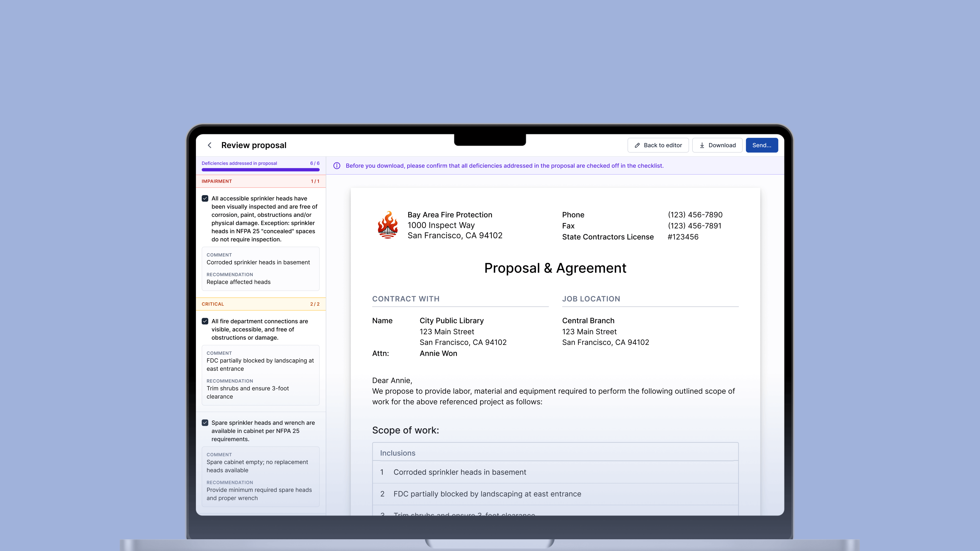The height and width of the screenshot is (551, 980).
Task: Uncheck the sprinkler heads inspection checkbox
Action: (205, 198)
